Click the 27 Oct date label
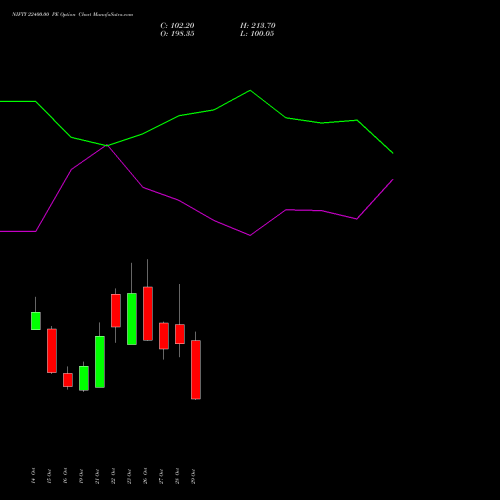The image size is (500, 500). coord(161,476)
